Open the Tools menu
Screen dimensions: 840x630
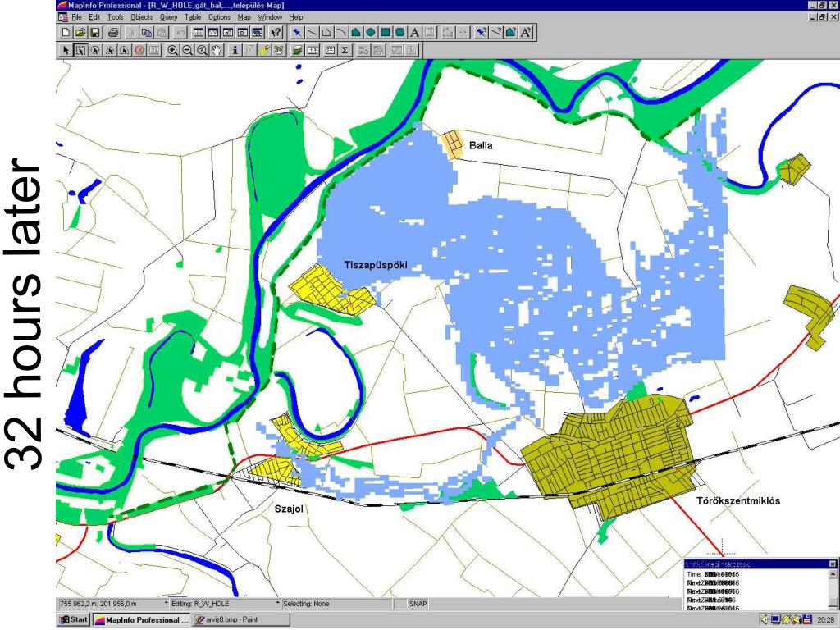pyautogui.click(x=115, y=17)
